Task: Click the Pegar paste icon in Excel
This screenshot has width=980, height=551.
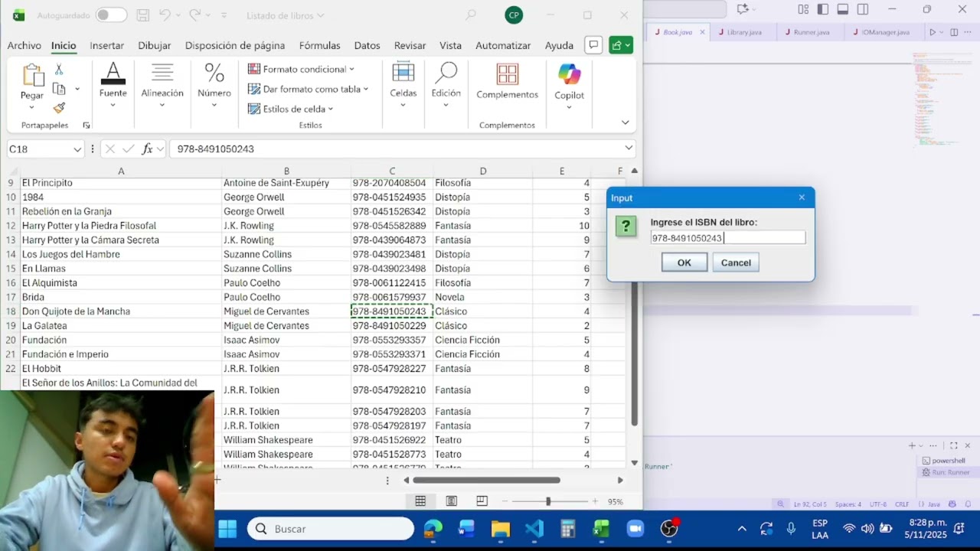Action: pos(32,75)
